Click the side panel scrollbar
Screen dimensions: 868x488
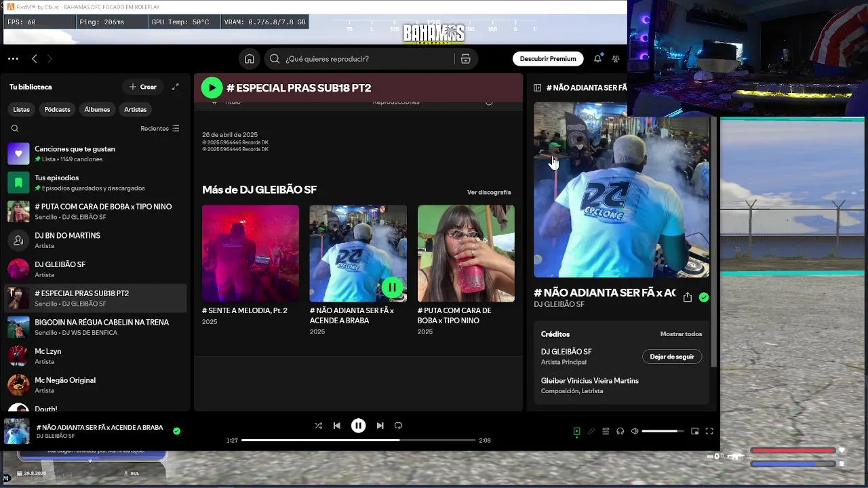(x=712, y=241)
